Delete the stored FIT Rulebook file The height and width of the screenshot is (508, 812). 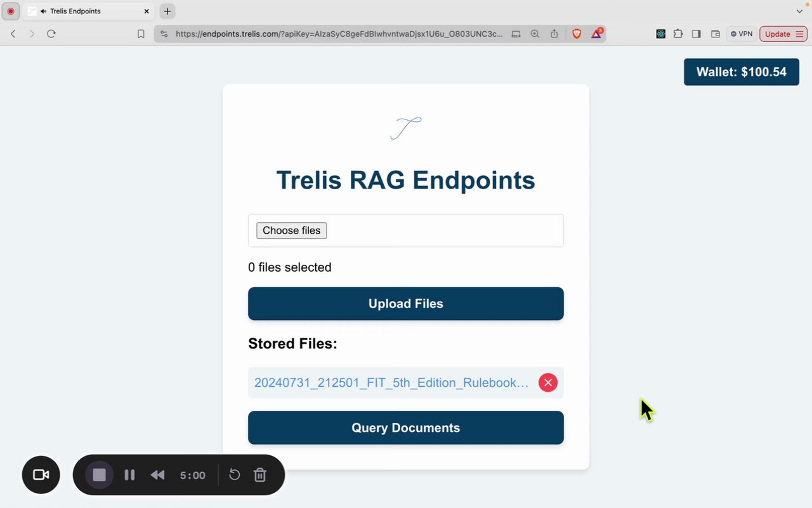(548, 383)
